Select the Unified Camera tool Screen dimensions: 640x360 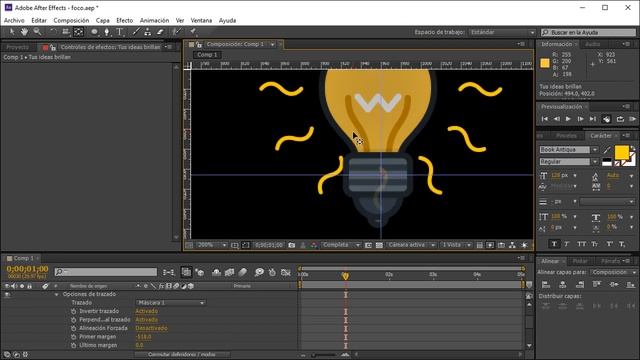pyautogui.click(x=66, y=32)
